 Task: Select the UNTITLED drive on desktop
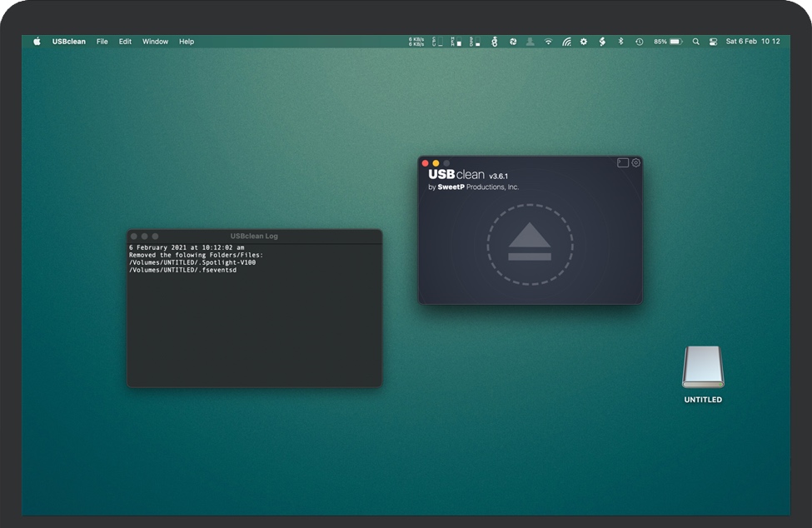point(703,368)
